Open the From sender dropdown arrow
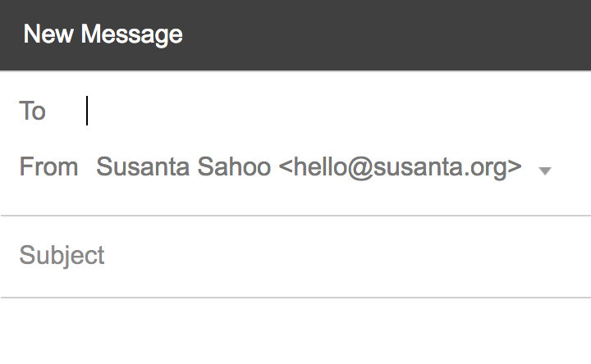Image resolution: width=591 pixels, height=364 pixels. click(x=544, y=171)
